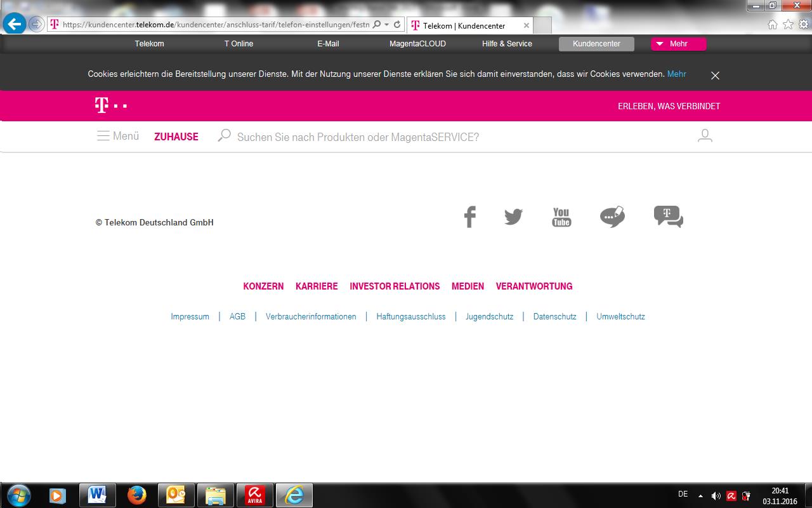Select the Kundencenter navigation button

pos(596,44)
